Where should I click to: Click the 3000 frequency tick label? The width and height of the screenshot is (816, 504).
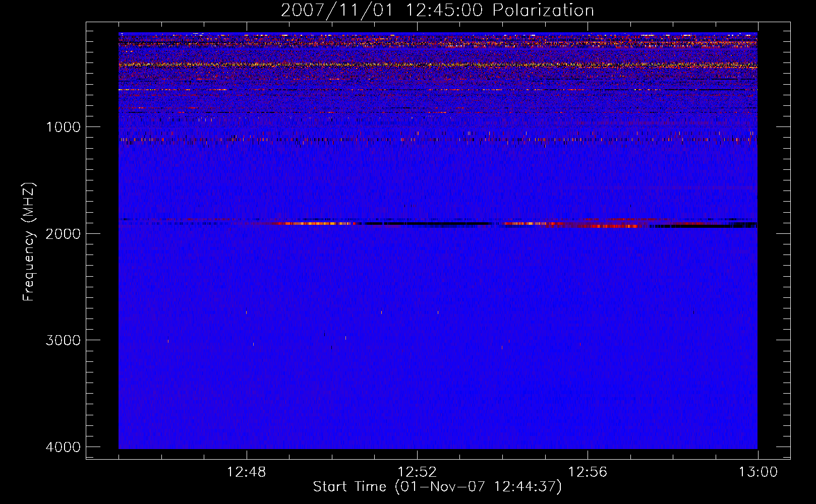(63, 340)
